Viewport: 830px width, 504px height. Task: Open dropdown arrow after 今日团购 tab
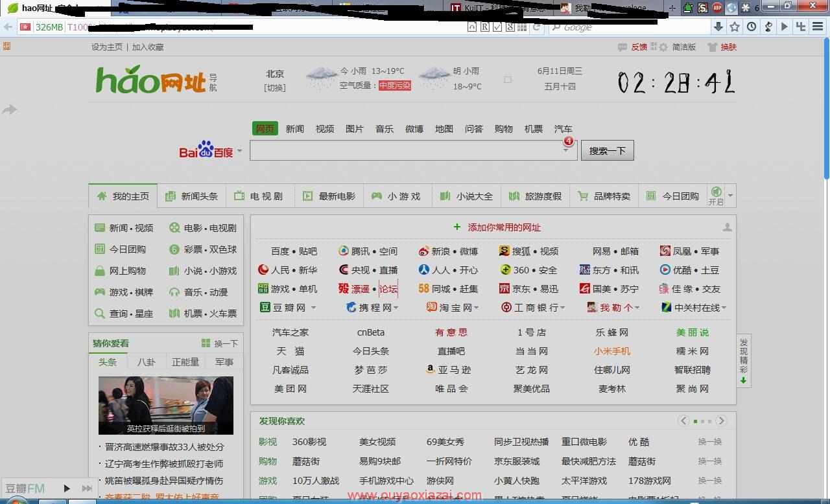point(730,196)
